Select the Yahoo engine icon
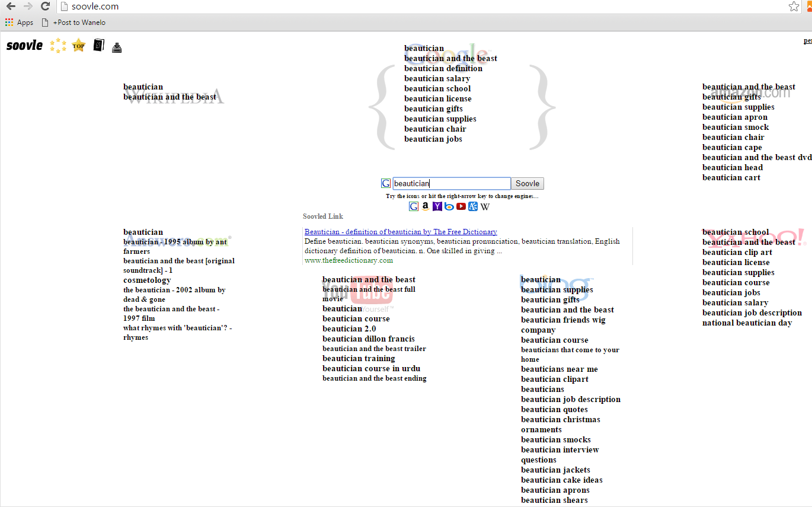 click(x=437, y=206)
